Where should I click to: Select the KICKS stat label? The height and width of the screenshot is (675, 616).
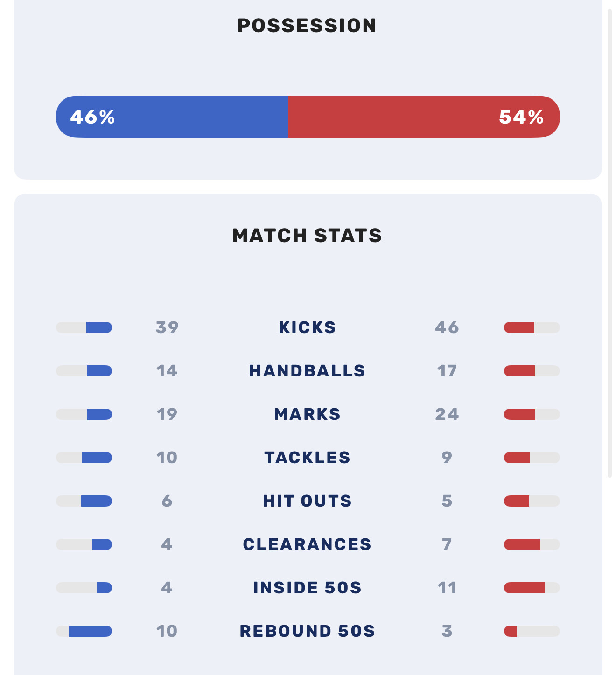click(307, 327)
